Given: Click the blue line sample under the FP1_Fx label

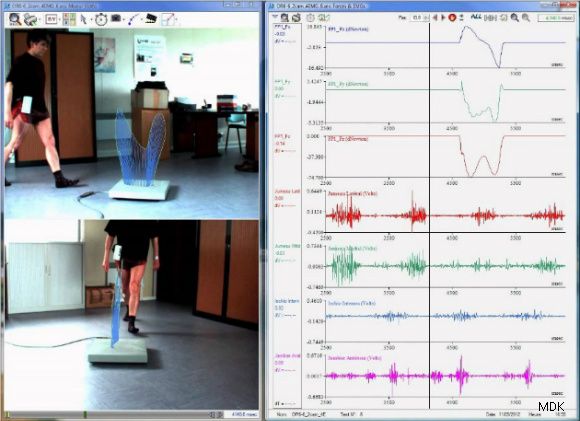Looking at the screenshot, I should [285, 41].
